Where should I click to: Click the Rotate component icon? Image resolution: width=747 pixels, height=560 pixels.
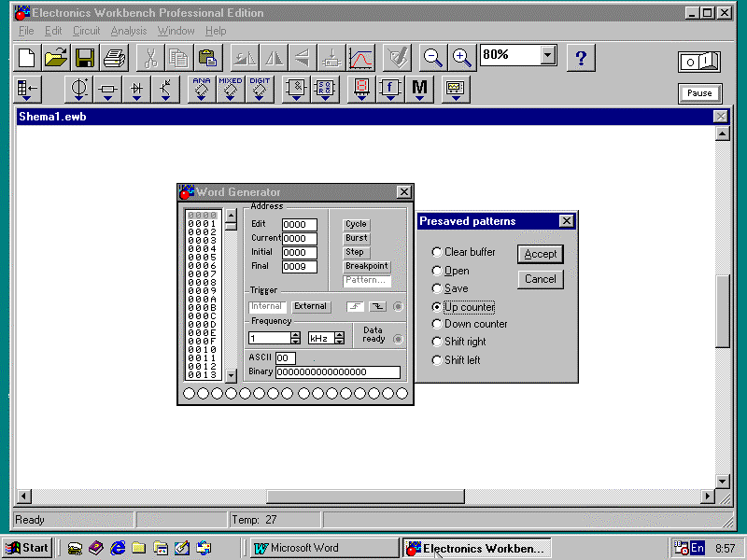click(245, 58)
